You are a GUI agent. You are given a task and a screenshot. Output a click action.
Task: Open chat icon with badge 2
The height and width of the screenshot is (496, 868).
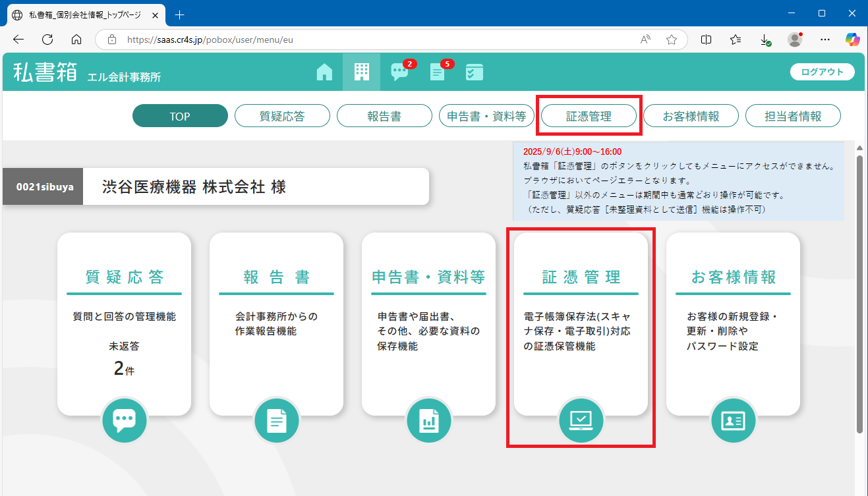pos(399,72)
